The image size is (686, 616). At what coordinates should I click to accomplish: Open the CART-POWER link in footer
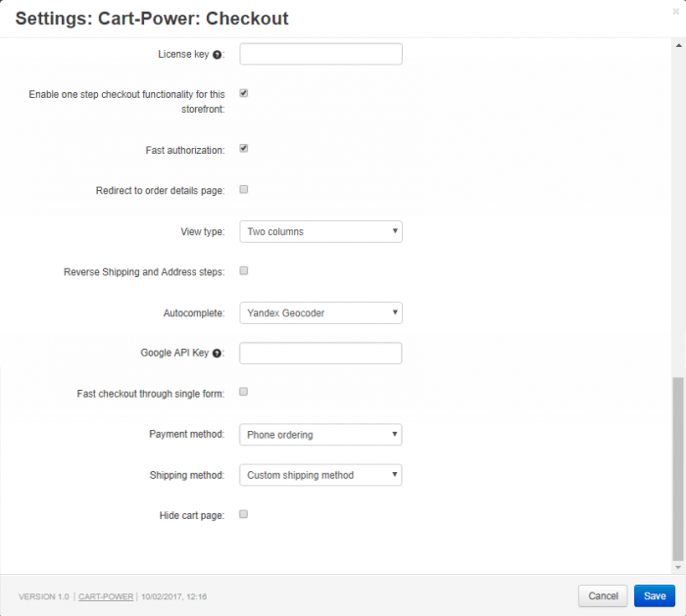click(x=106, y=596)
